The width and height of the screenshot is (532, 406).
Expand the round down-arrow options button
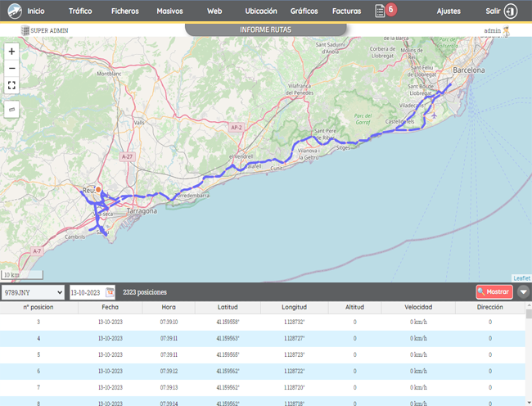523,292
